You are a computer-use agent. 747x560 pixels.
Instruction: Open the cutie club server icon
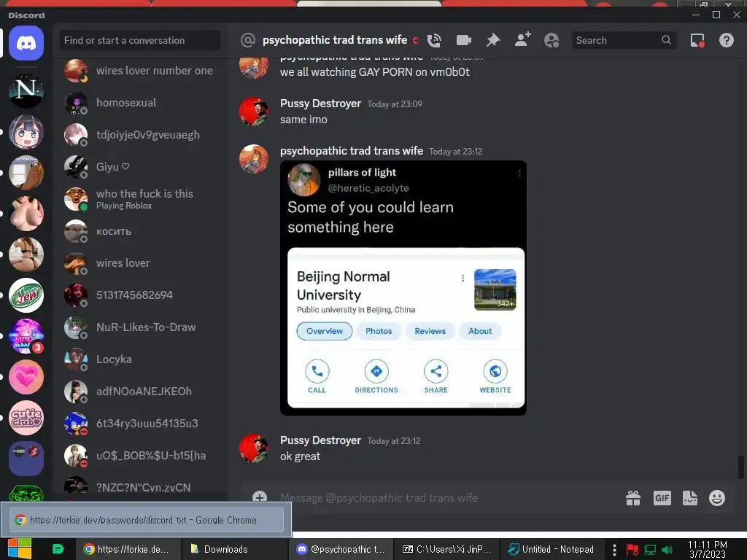tap(26, 418)
